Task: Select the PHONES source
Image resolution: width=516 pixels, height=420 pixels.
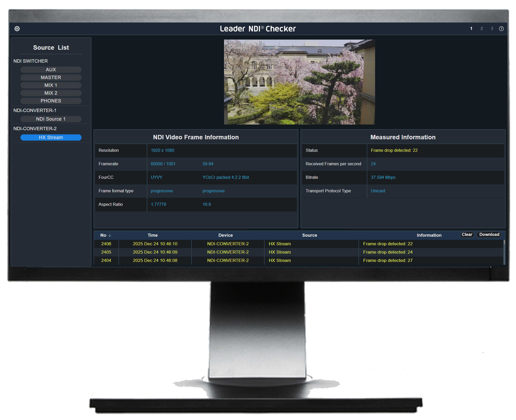Action: (x=51, y=101)
